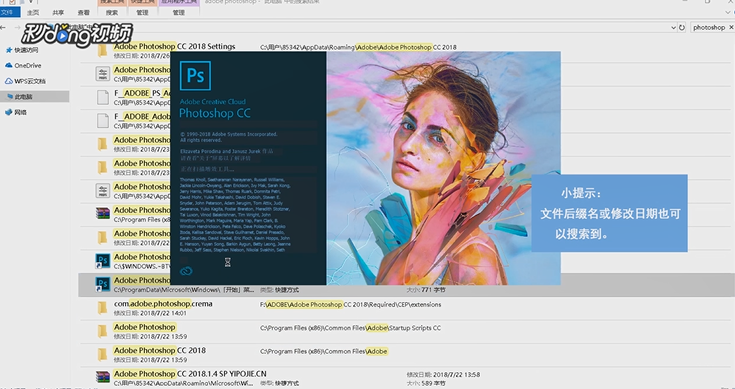Click the name Adobe Photoshop CC 2018 Settings
This screenshot has width=735, height=389.
[174, 46]
